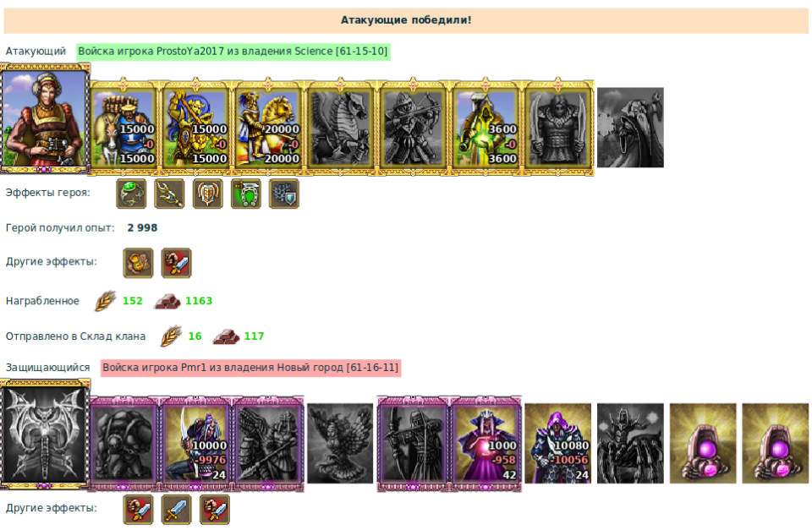Click the last purple orb tower icon
The image size is (812, 530).
tap(776, 444)
